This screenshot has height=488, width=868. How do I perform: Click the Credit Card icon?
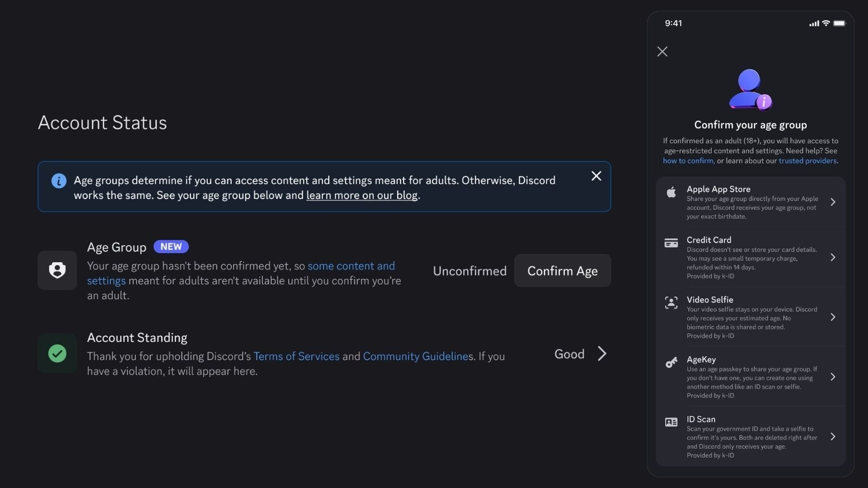click(671, 243)
